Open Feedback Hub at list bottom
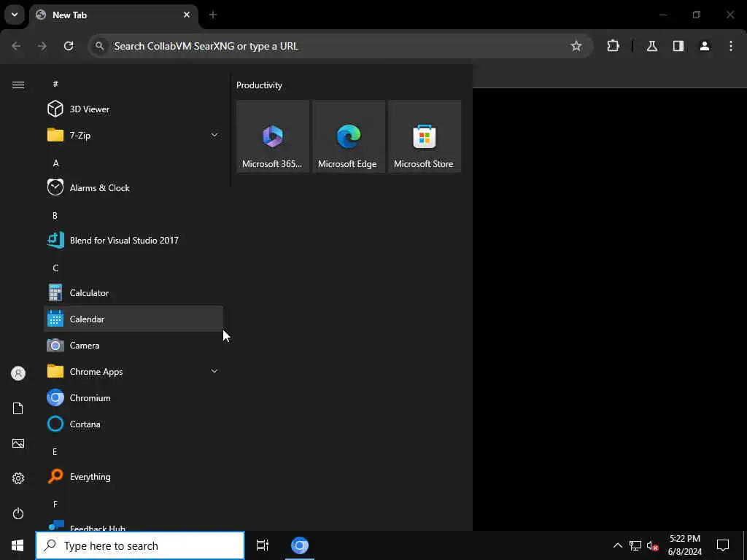 (133, 525)
